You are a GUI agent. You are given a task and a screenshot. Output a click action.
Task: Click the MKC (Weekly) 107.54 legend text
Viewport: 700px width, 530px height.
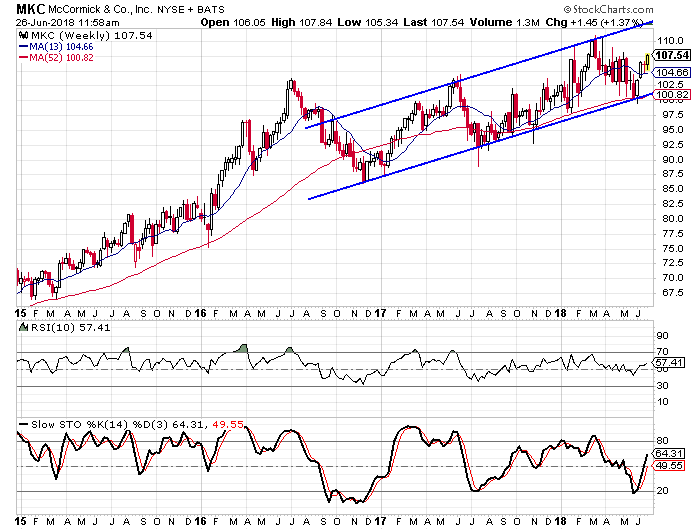tap(91, 36)
